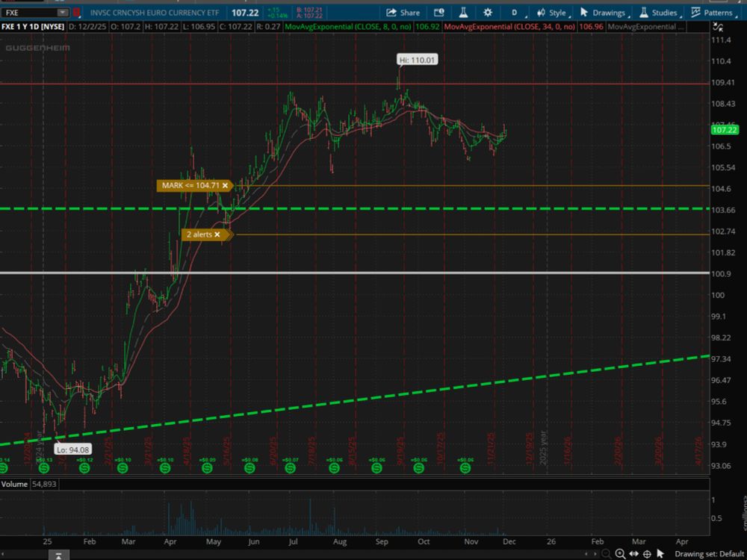Click the green 107.22 current price tag
Viewport: 747px width, 560px height.
click(x=725, y=129)
